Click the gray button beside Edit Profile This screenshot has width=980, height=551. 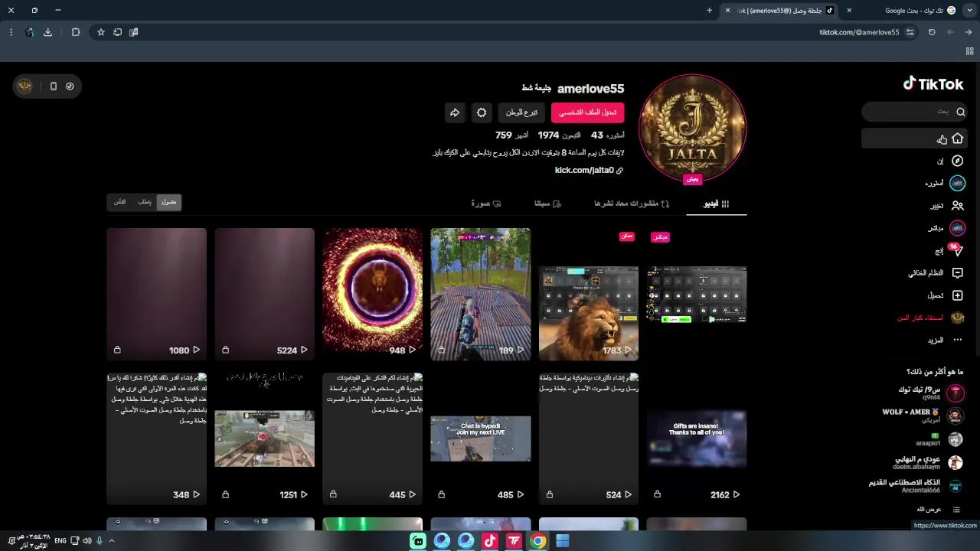(521, 112)
